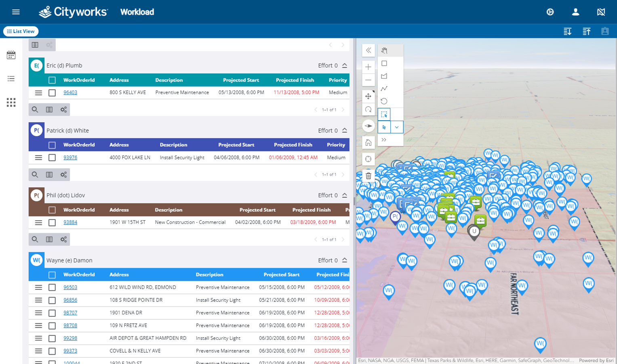Screen dimensions: 617x364
Task: Toggle select-all checkbox in Wayne Damon table
Action: point(52,275)
